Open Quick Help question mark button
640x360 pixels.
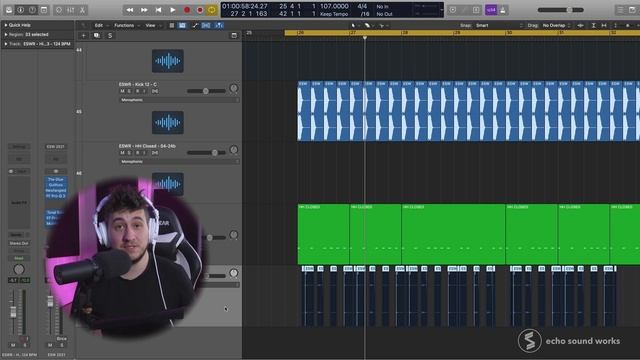[x=32, y=10]
